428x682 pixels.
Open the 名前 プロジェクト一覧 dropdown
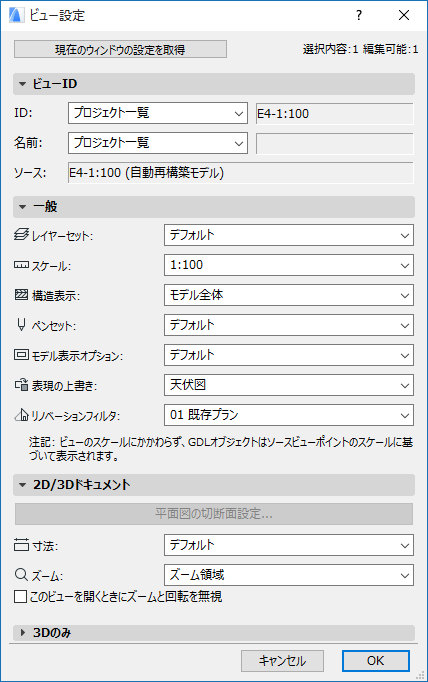coord(158,143)
